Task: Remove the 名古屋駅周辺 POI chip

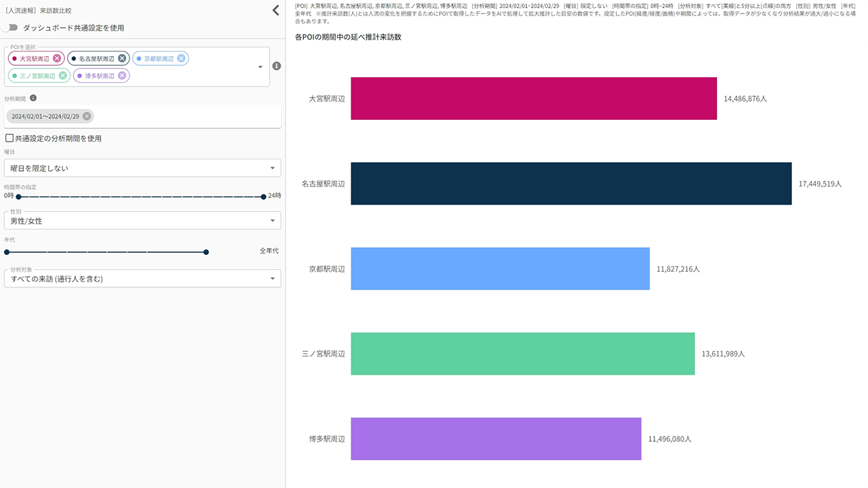Action: tap(122, 58)
